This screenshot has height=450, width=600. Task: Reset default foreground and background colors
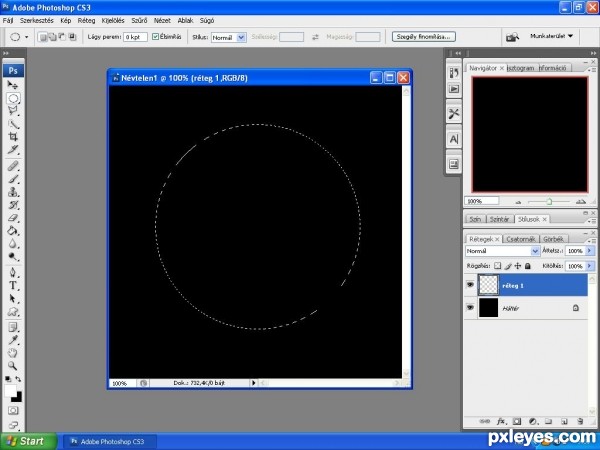[x=8, y=379]
